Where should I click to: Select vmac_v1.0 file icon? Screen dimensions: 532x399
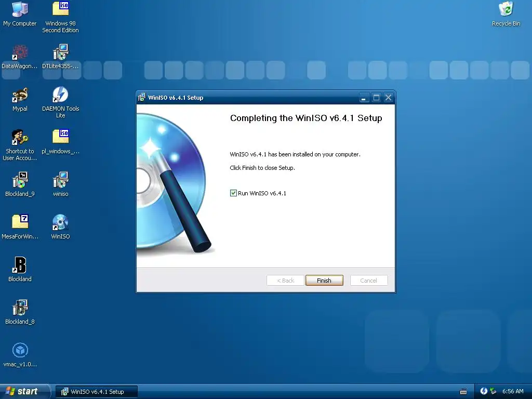pyautogui.click(x=20, y=354)
